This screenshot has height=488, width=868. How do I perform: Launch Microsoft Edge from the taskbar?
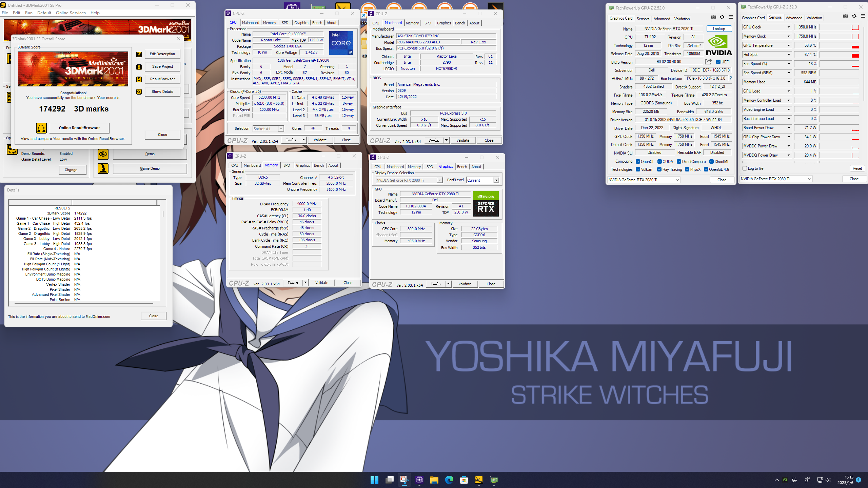tap(449, 480)
